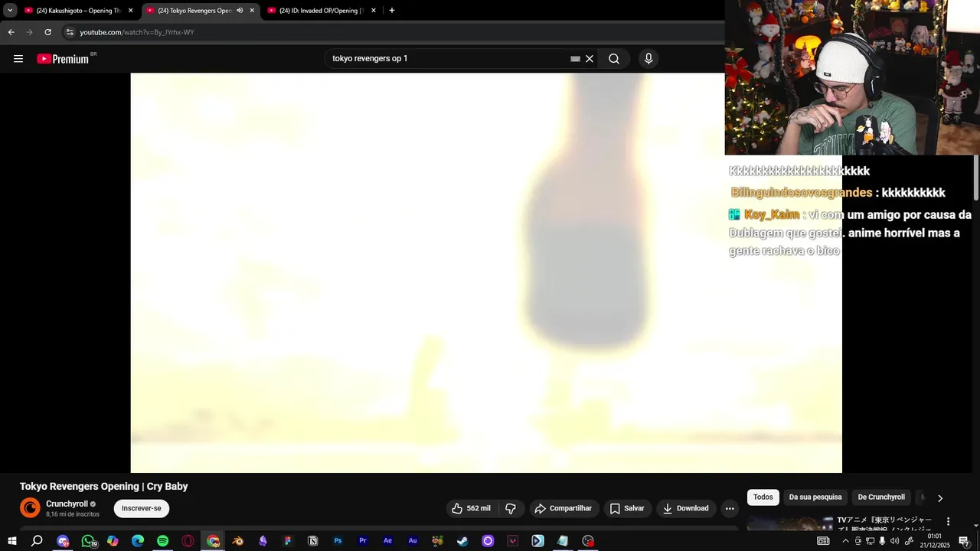This screenshot has height=551, width=980.
Task: Launch Photoshop from the taskbar
Action: point(338,541)
